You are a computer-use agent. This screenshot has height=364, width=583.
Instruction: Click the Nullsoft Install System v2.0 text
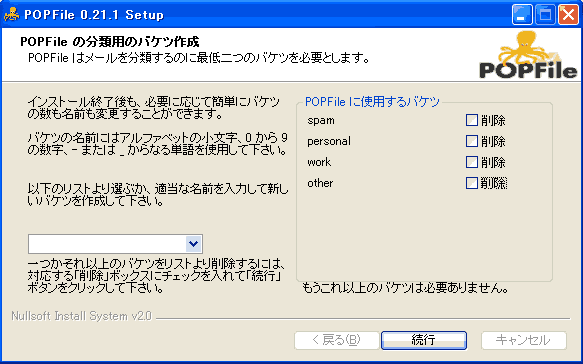pos(81,316)
